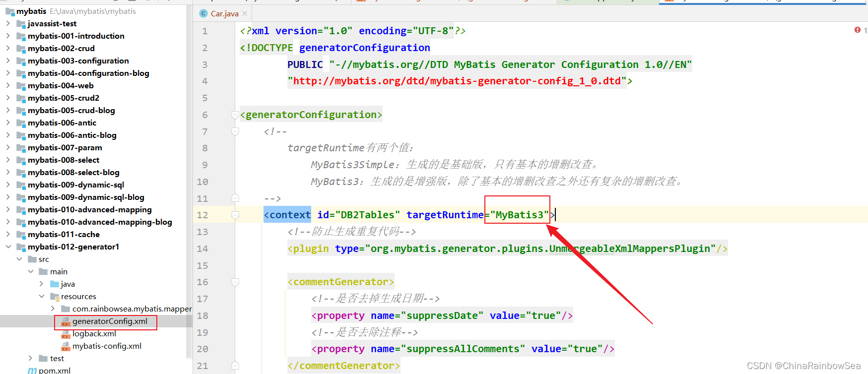
Task: Expand the test folder arrow
Action: point(30,358)
